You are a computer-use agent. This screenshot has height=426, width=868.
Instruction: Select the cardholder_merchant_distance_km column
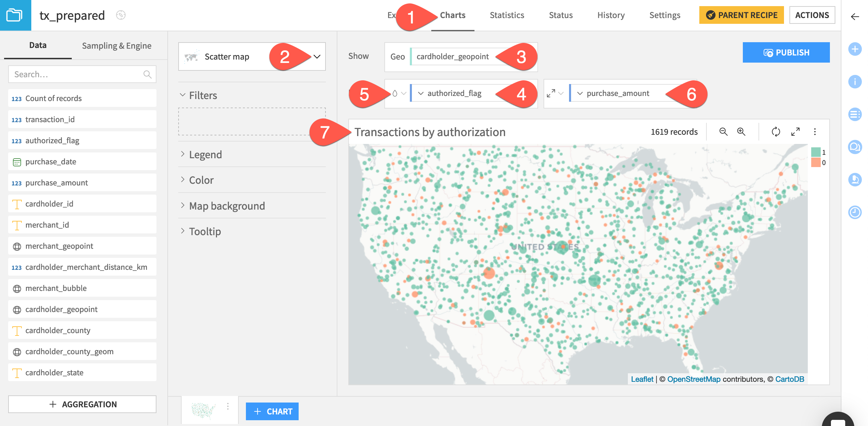click(x=82, y=267)
